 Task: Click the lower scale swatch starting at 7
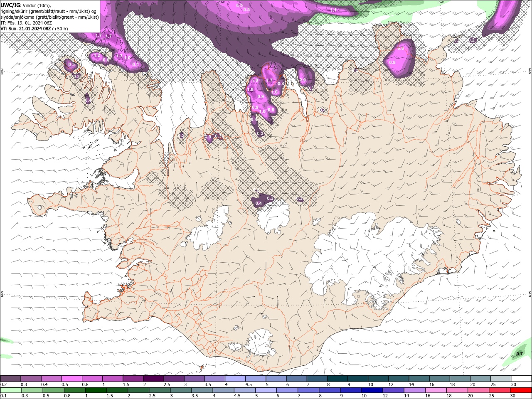coord(308,390)
